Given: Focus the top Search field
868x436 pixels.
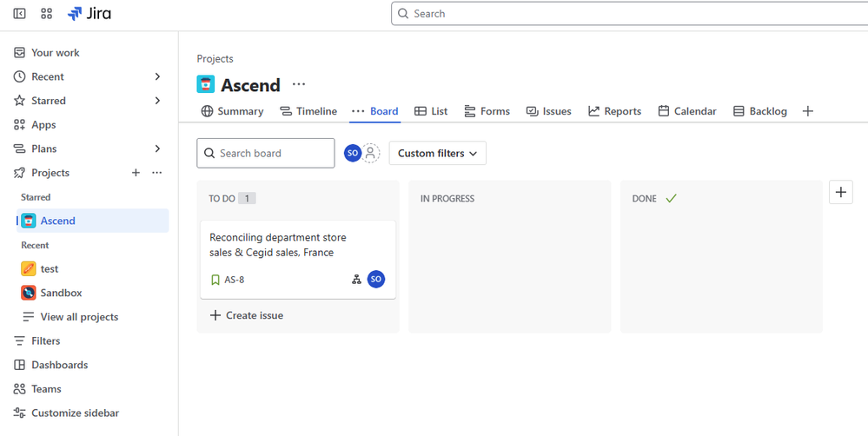Looking at the screenshot, I should point(629,14).
